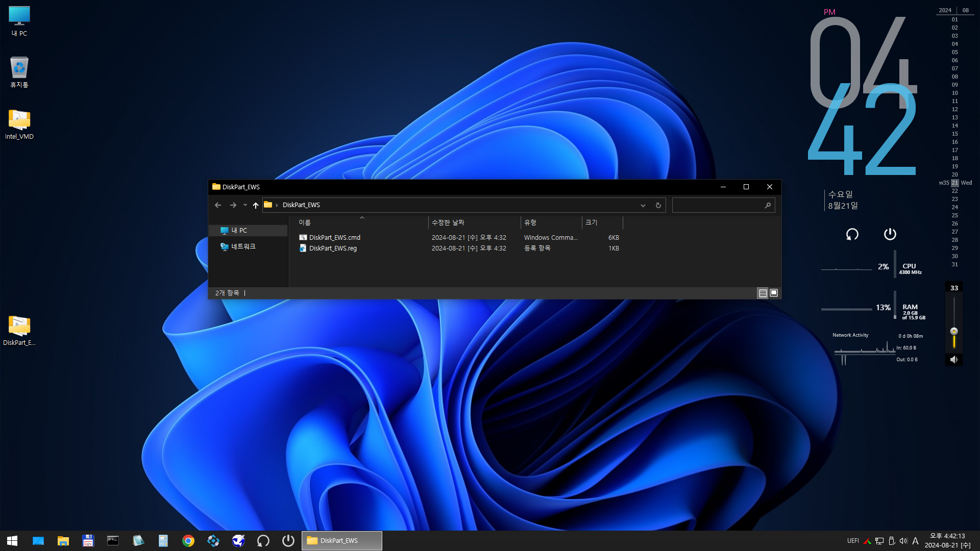Click the blue desktop icon on the taskbar
Viewport: 980px width, 551px height.
pos(38,541)
